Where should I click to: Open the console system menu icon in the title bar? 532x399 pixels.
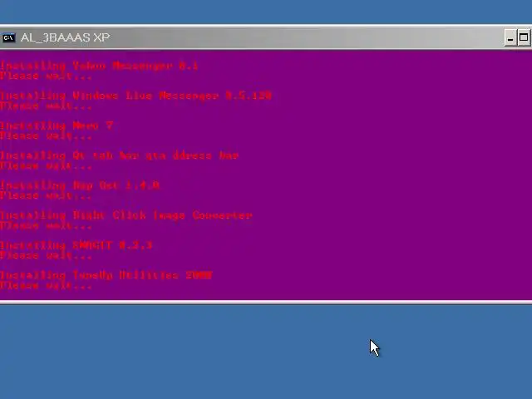[x=9, y=37]
